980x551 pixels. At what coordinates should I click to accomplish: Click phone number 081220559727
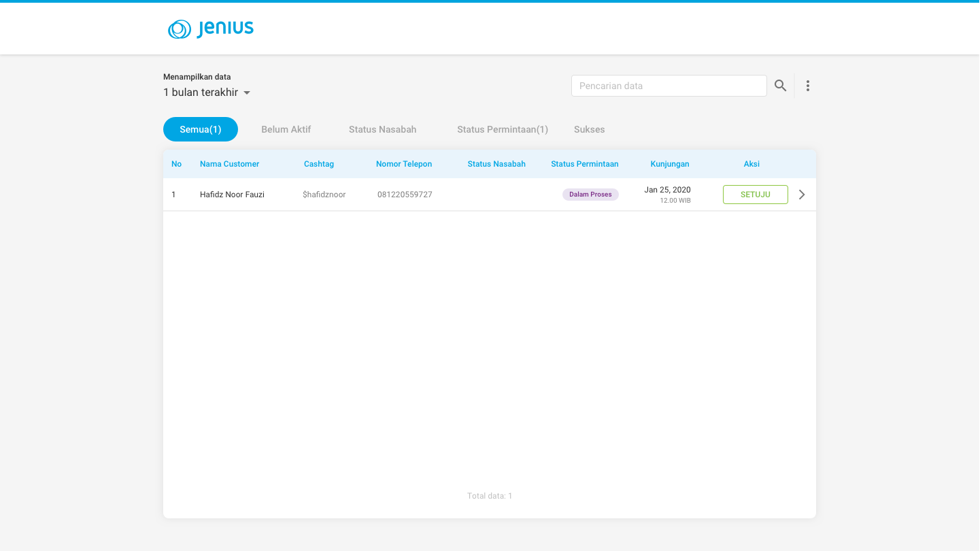tap(405, 195)
